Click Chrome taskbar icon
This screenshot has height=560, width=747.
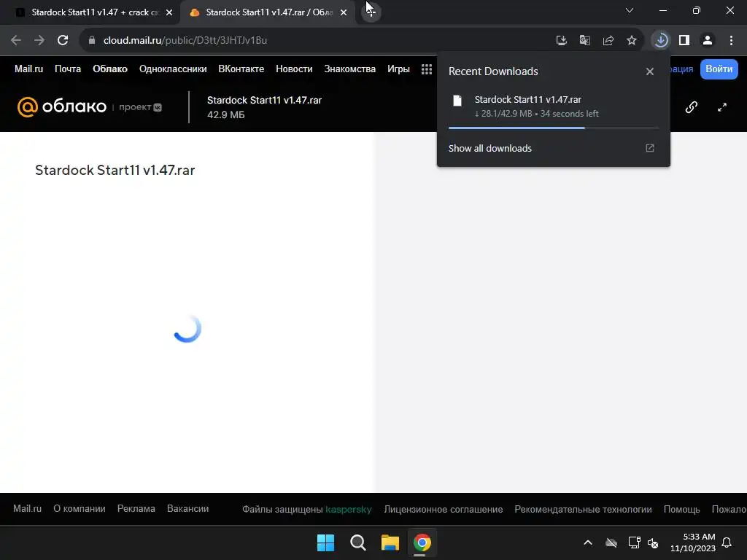[422, 542]
